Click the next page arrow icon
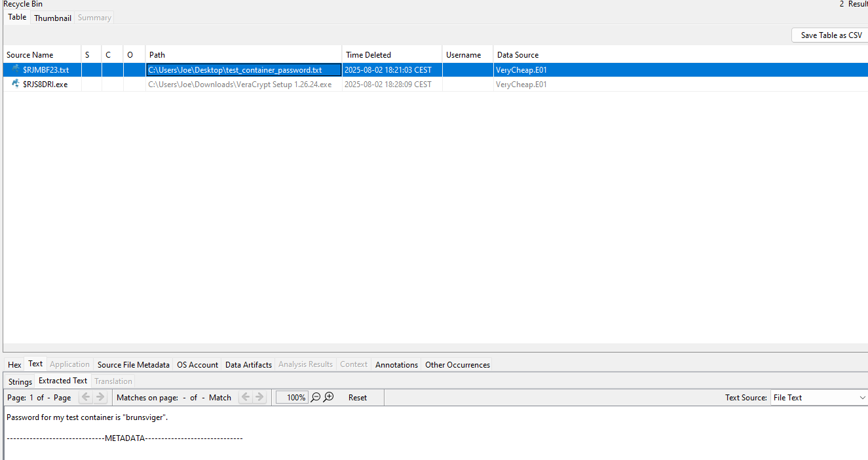 tap(98, 396)
